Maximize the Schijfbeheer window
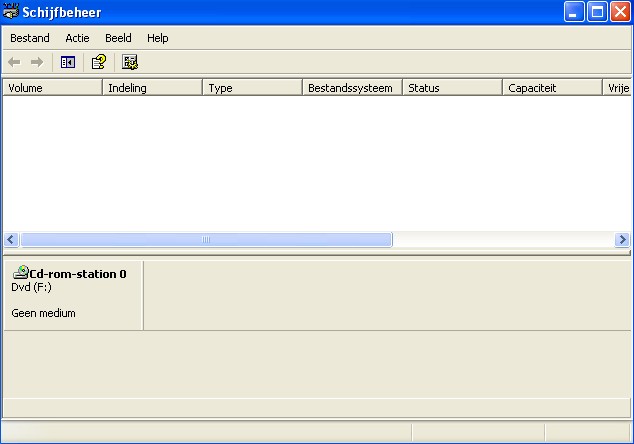Viewport: 634px width, 444px height. (x=597, y=12)
